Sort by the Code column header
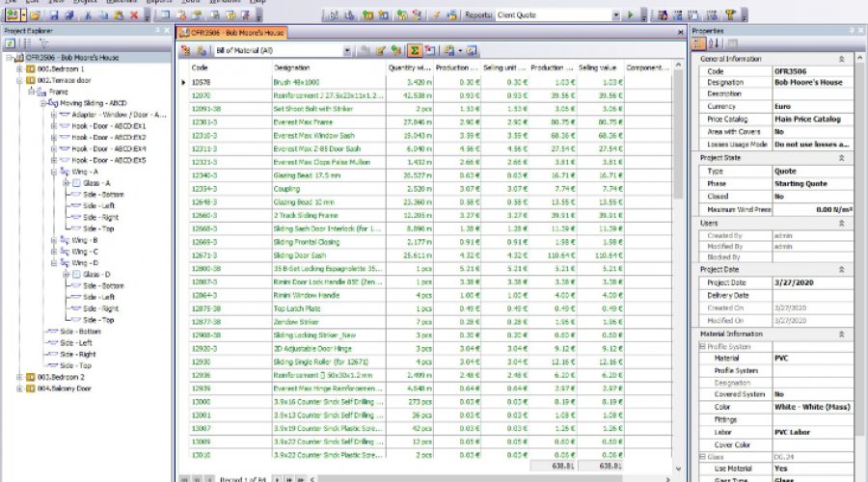The height and width of the screenshot is (482, 868). 230,67
